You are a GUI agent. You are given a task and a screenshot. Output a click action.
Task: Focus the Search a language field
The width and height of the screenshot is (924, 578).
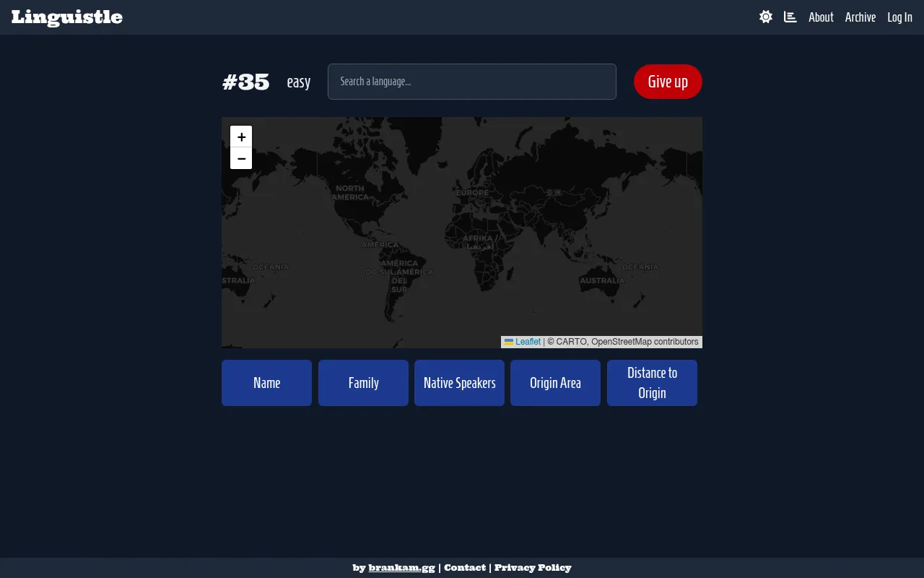[472, 82]
